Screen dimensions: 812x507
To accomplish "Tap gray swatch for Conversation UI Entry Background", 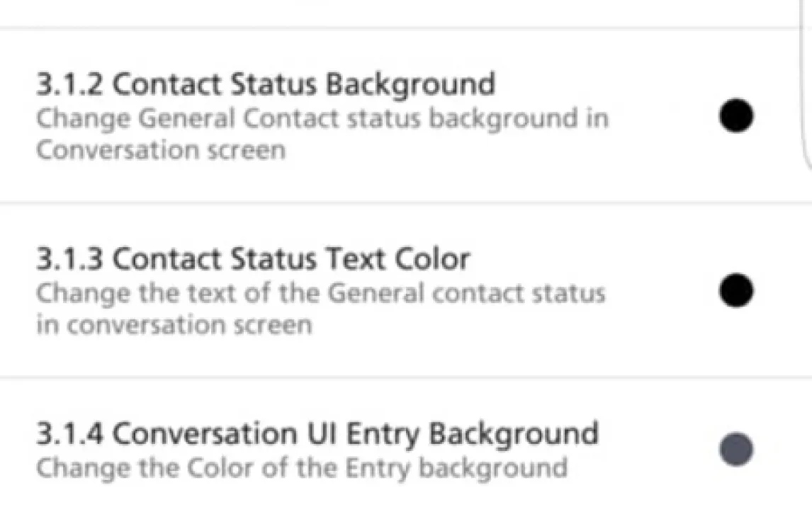I will click(736, 449).
